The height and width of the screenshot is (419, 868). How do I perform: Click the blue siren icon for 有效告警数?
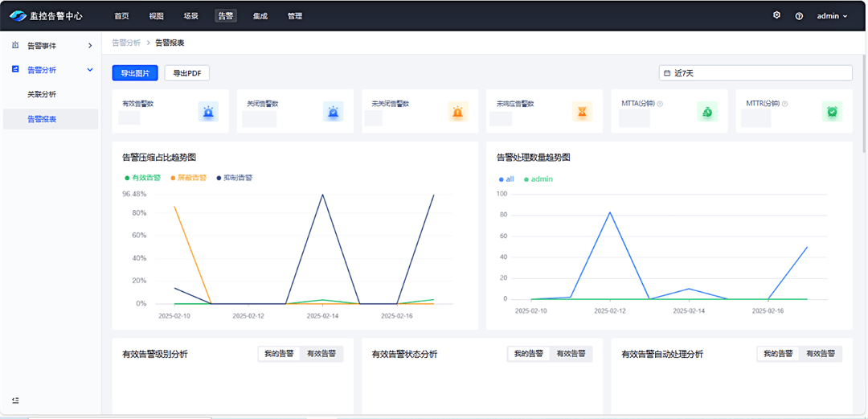click(208, 112)
